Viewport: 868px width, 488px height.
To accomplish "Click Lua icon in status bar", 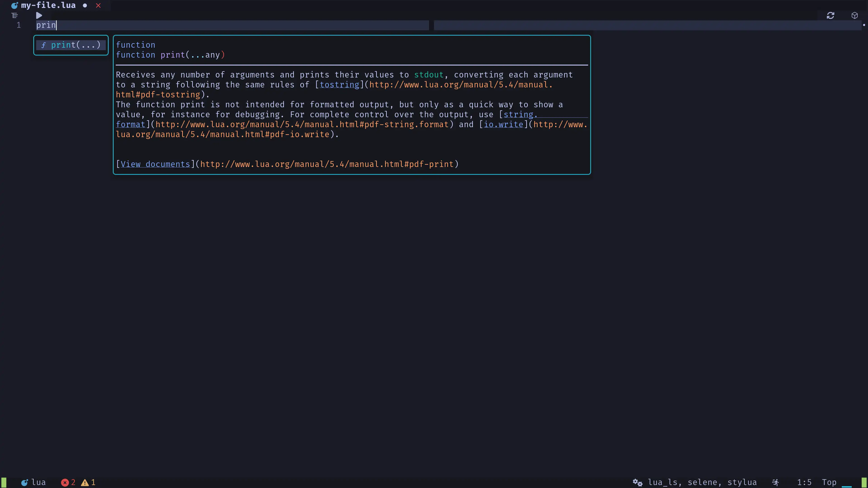I will click(24, 483).
